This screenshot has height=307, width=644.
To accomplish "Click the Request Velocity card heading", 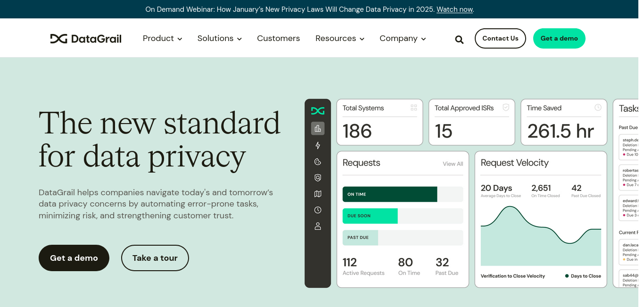I will (515, 163).
